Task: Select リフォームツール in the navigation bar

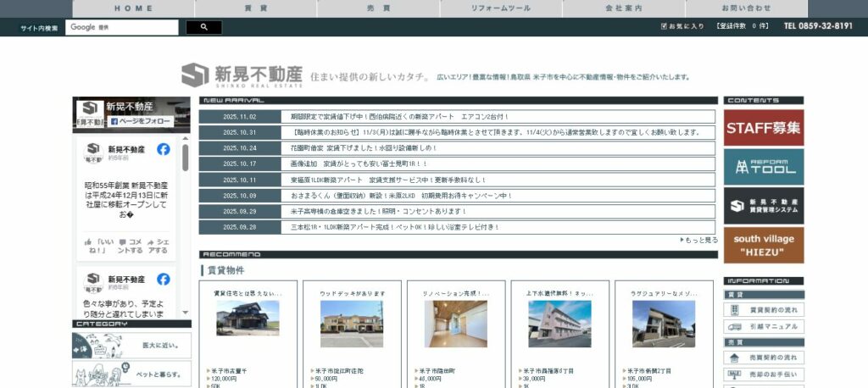Action: tap(501, 8)
